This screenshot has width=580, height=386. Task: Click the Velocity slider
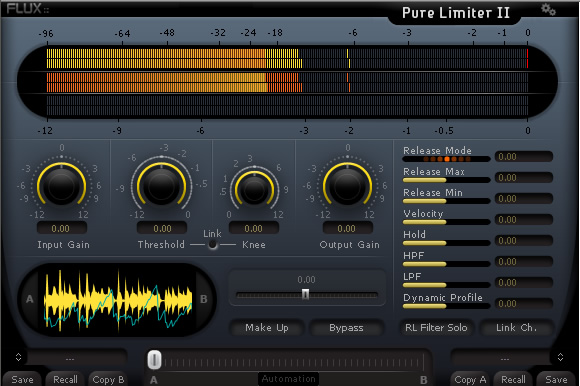point(446,222)
